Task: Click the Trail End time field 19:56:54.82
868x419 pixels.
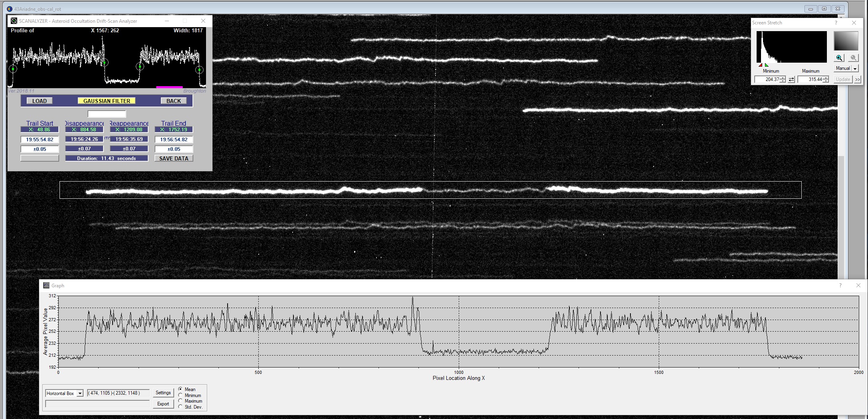Action: pyautogui.click(x=174, y=140)
